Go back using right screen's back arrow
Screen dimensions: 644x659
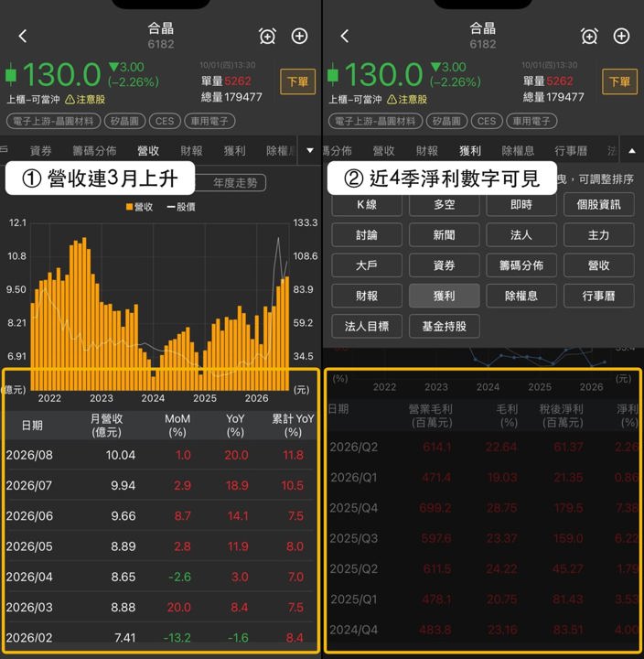point(345,36)
